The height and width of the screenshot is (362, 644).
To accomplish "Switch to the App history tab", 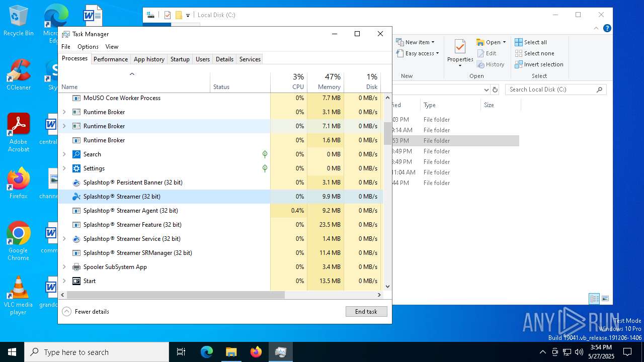I will [149, 59].
